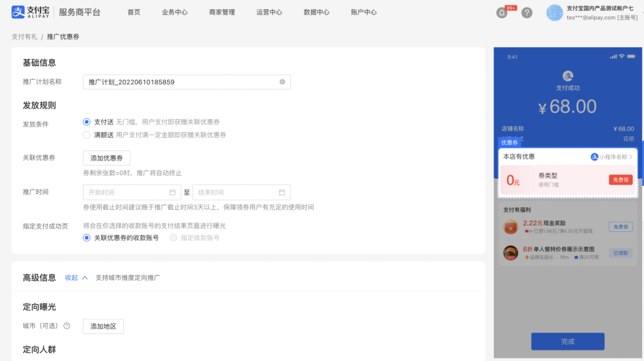
Task: Click the account avatar in header
Action: 554,13
